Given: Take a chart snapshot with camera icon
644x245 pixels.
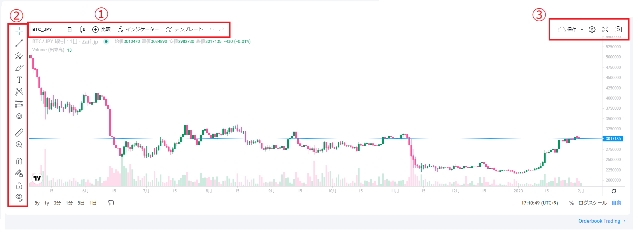Looking at the screenshot, I should tap(618, 29).
